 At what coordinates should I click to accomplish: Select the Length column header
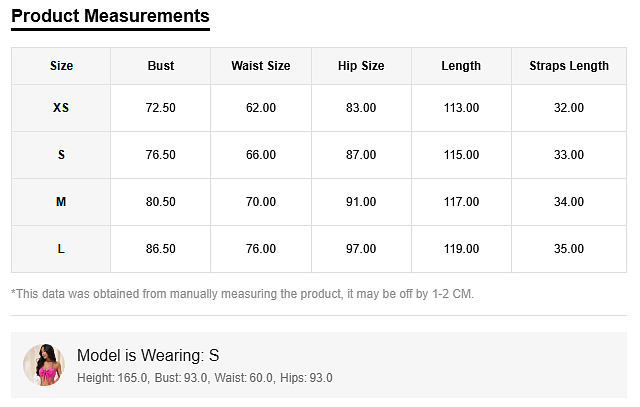pos(461,66)
